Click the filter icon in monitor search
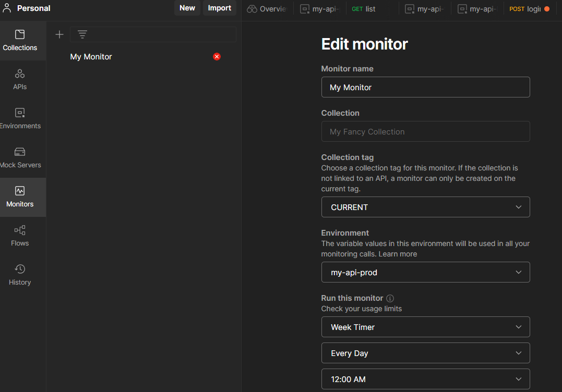Screen dimensions: 562x392 82,34
